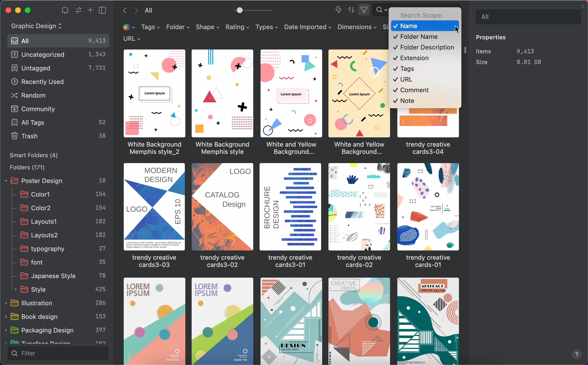Screen dimensions: 588x365
Task: Click the Community download icon
Action: [x=15, y=109]
